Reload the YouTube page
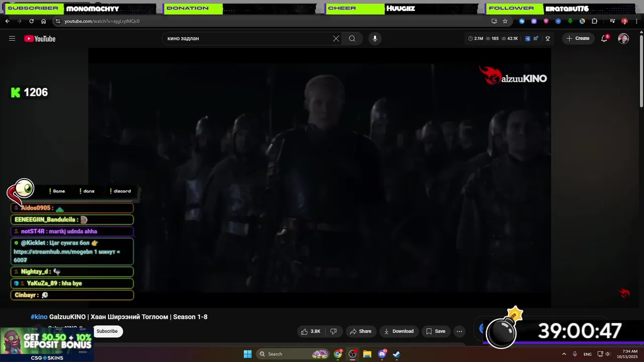The width and height of the screenshot is (644, 362). coord(31,21)
